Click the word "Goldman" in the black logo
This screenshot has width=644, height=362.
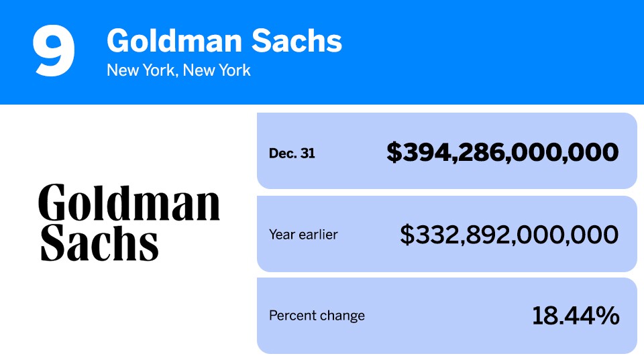click(129, 202)
